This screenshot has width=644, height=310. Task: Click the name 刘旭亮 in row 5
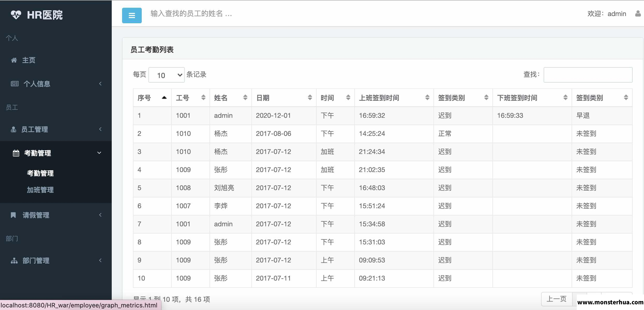[x=224, y=188]
